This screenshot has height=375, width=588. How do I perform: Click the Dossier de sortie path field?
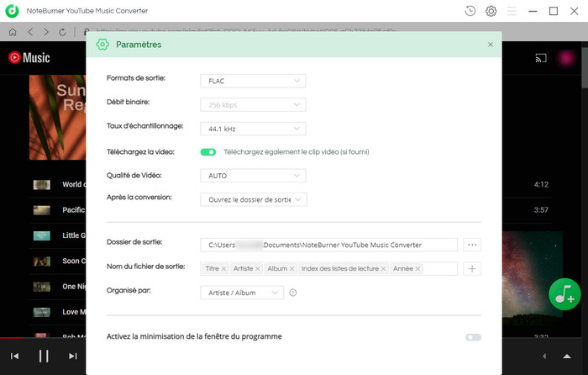click(329, 245)
